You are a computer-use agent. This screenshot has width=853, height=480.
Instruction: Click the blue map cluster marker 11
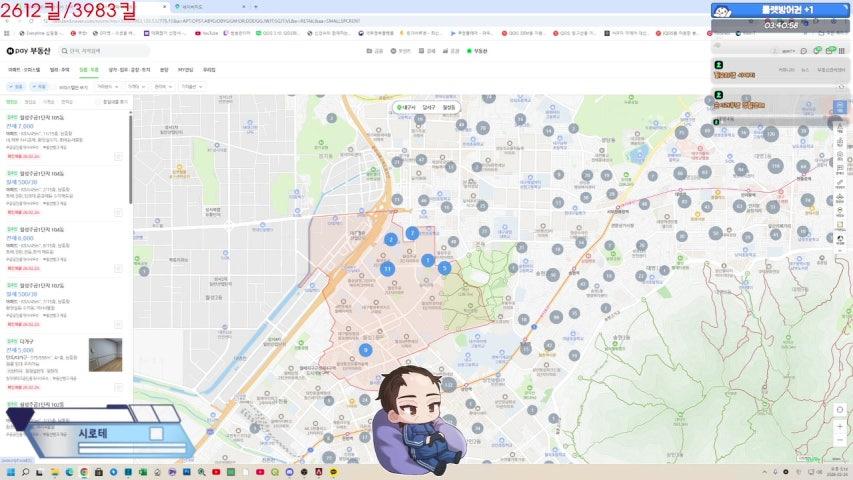tap(387, 268)
